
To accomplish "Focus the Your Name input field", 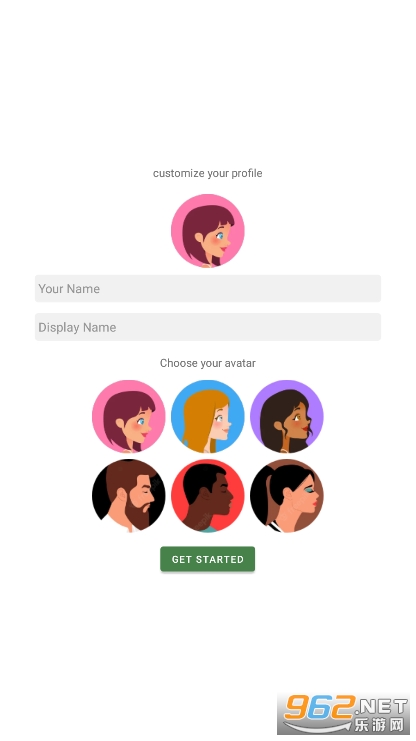I will (x=208, y=288).
